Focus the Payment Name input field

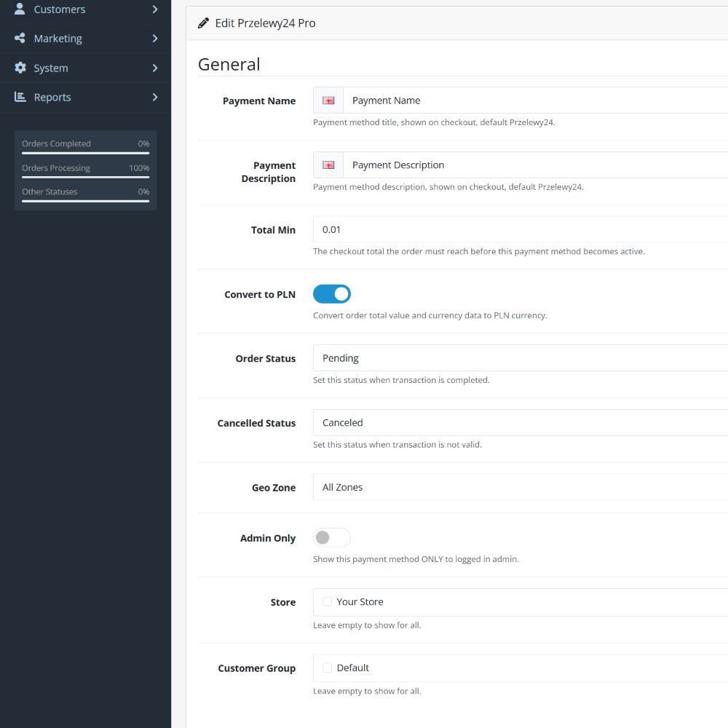coord(536,100)
